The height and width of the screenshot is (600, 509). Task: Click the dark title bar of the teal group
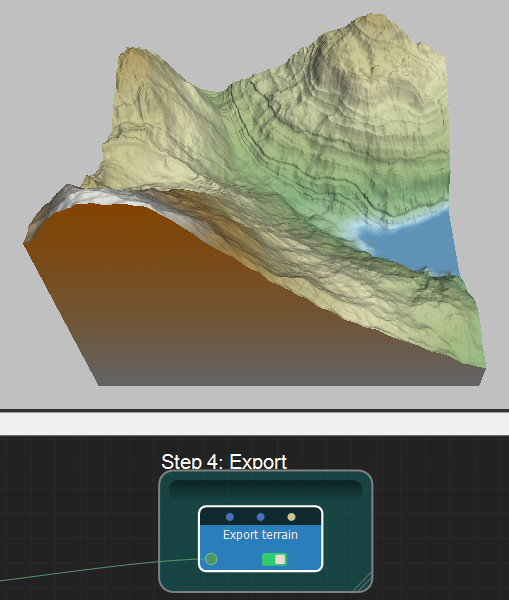coord(265,489)
